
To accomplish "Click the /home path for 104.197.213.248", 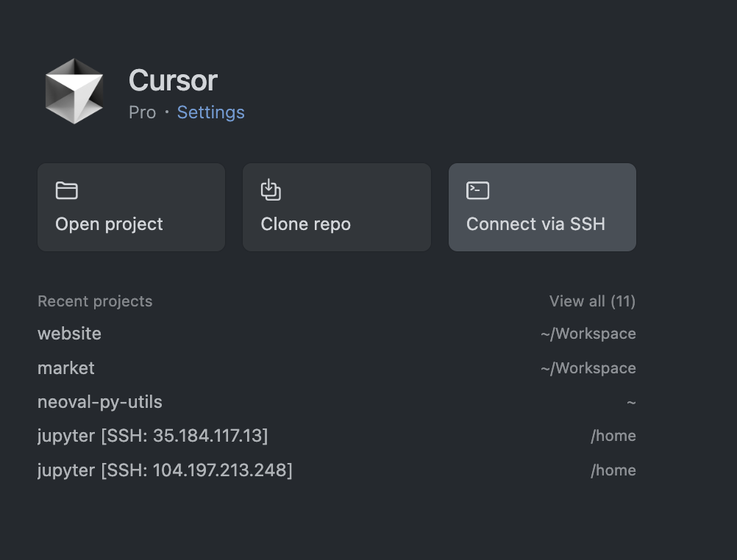I will (x=613, y=470).
